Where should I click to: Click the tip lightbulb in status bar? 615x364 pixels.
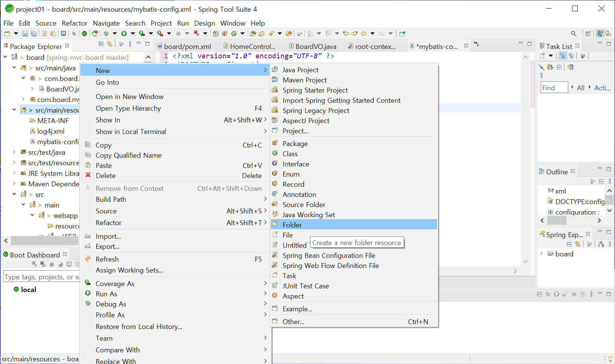click(610, 359)
